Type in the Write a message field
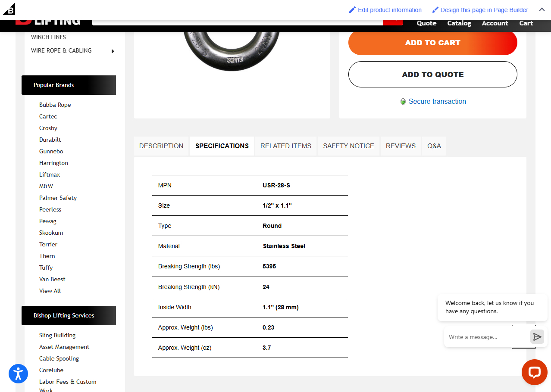 tap(487, 337)
